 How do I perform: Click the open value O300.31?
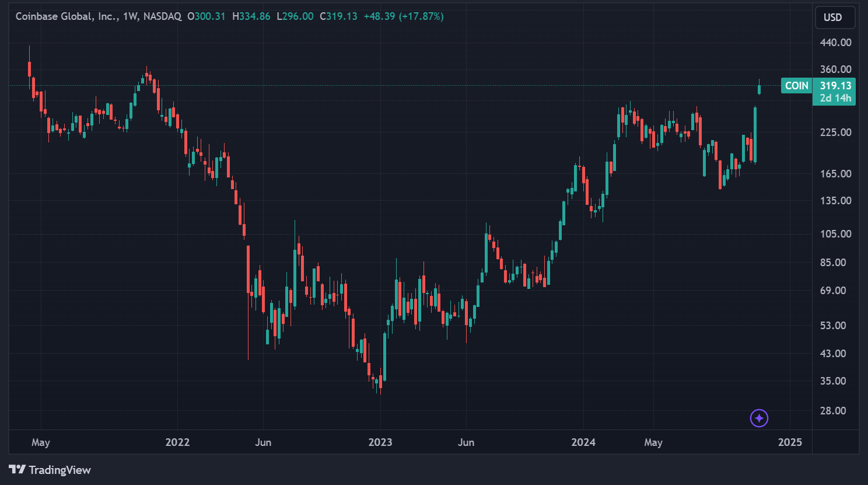[206, 16]
